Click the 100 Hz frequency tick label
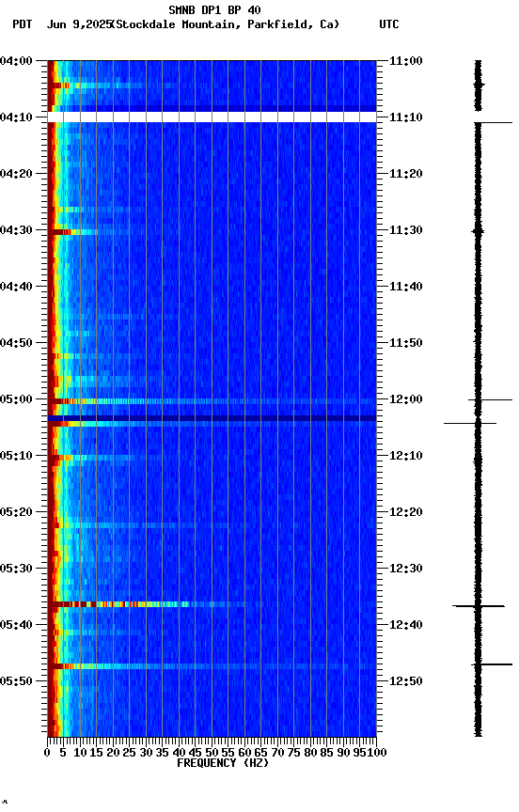 click(x=378, y=753)
